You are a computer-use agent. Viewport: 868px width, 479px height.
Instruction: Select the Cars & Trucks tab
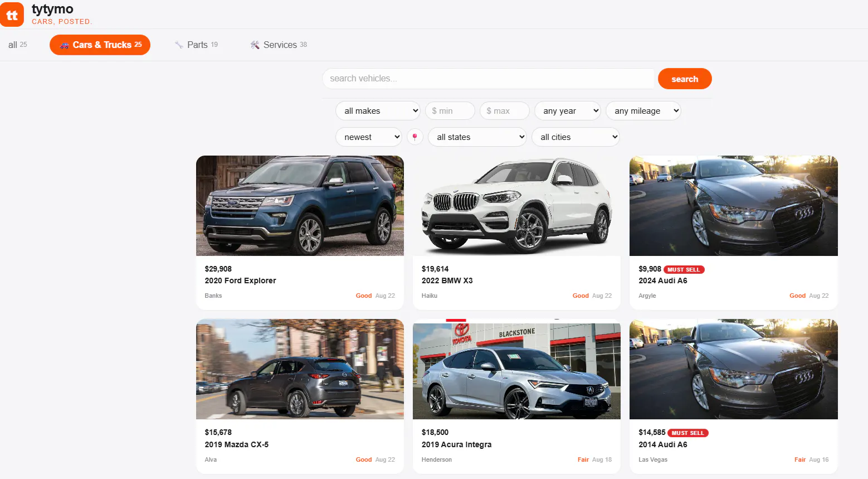click(100, 45)
